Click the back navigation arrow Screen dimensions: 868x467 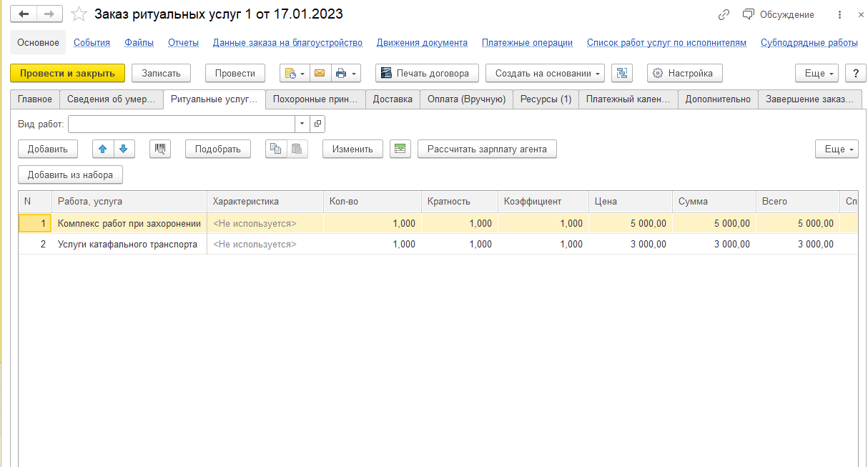(24, 14)
